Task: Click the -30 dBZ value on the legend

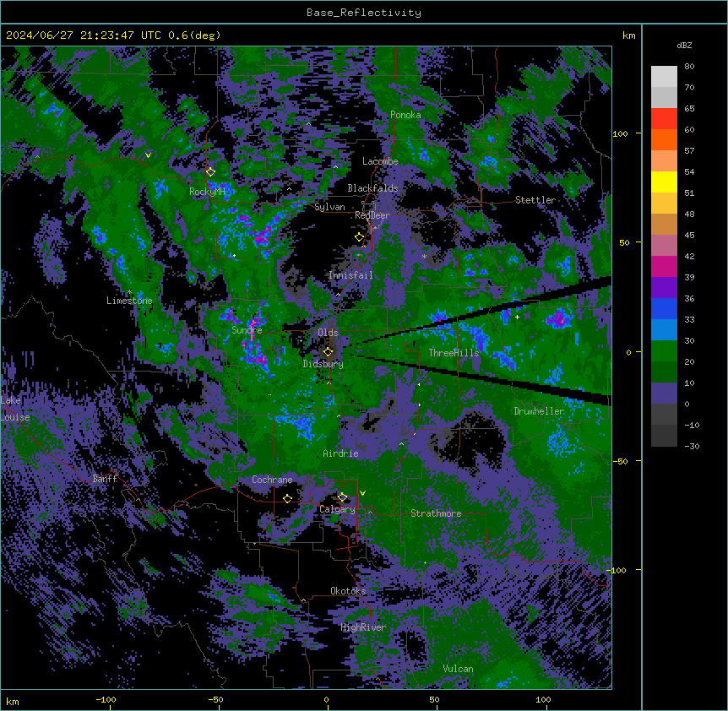Action: click(x=692, y=446)
